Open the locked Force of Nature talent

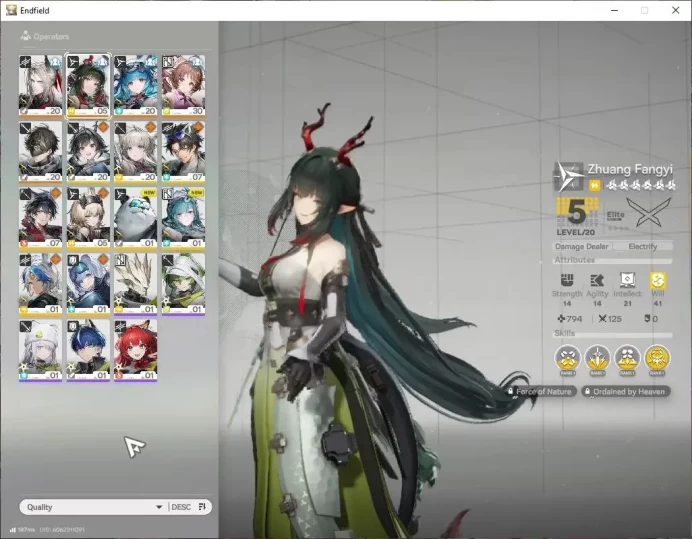tap(541, 391)
